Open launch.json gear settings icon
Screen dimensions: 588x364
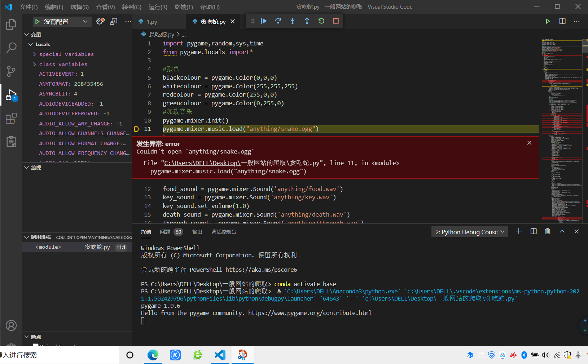point(100,21)
